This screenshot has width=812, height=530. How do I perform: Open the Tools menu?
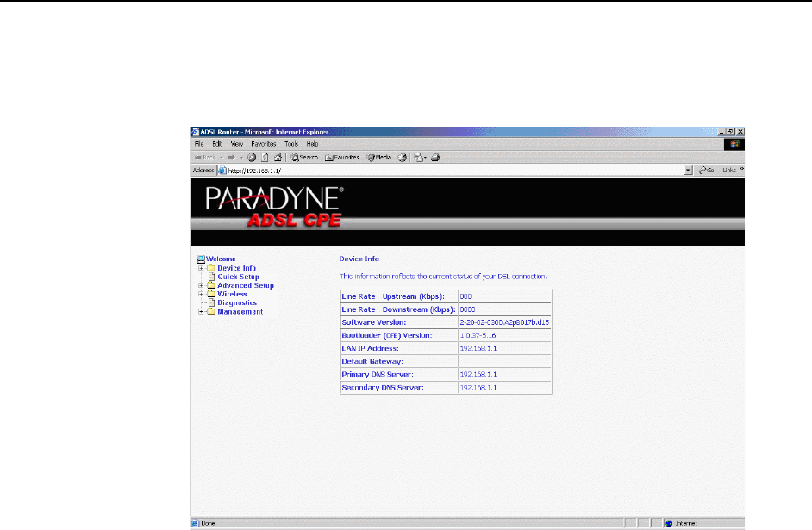[291, 143]
